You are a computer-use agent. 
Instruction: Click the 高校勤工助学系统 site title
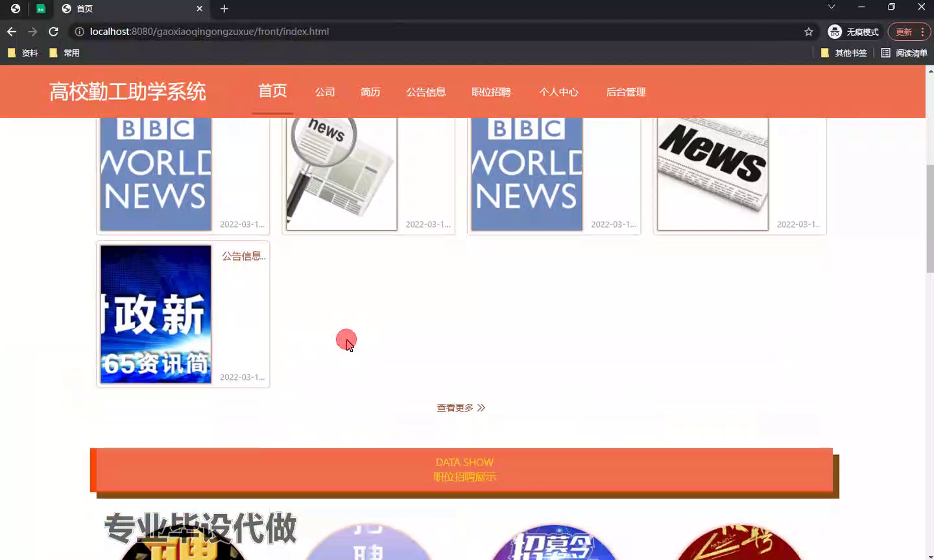(128, 91)
